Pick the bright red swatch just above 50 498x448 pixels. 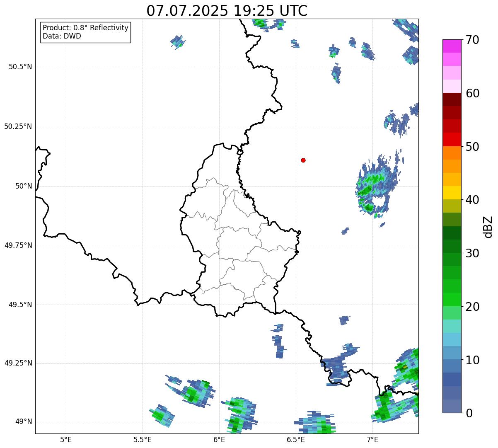[x=452, y=139]
